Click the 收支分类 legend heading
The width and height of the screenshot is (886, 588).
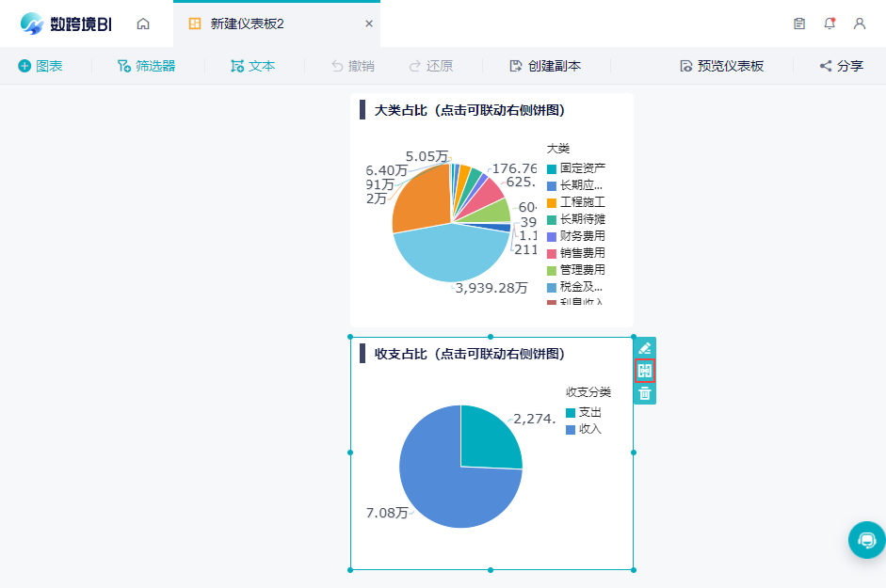(588, 392)
